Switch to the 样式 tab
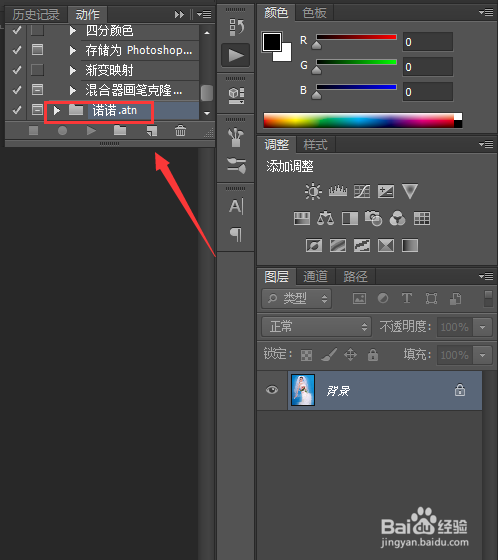The height and width of the screenshot is (560, 498). [315, 145]
